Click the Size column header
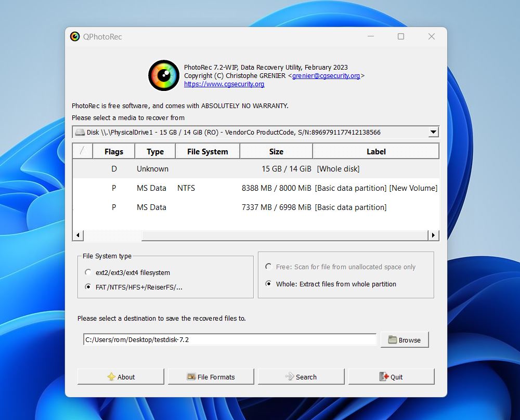 point(276,151)
